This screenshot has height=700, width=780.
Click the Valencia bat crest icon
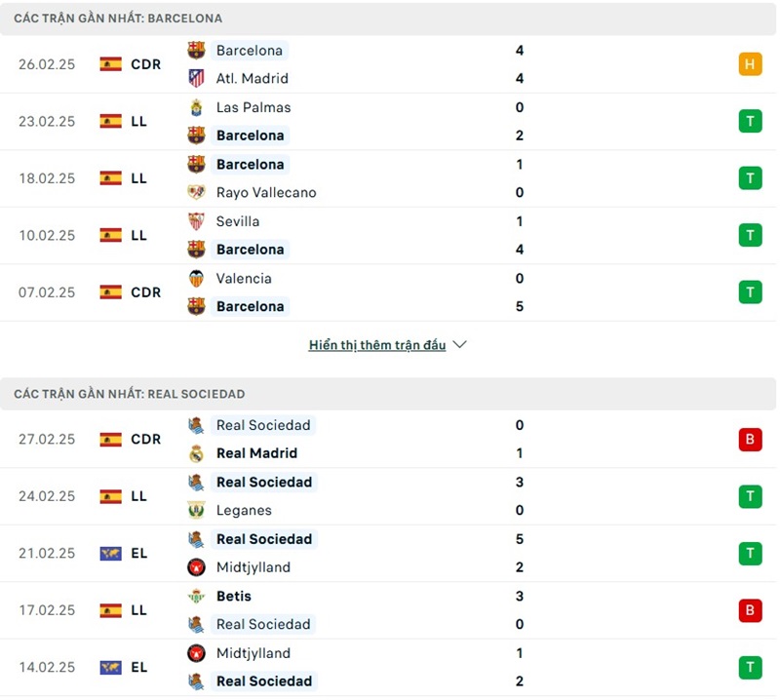(197, 278)
